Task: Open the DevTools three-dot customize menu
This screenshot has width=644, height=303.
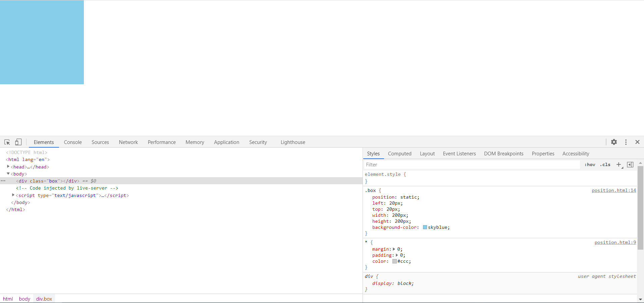Action: pyautogui.click(x=626, y=142)
